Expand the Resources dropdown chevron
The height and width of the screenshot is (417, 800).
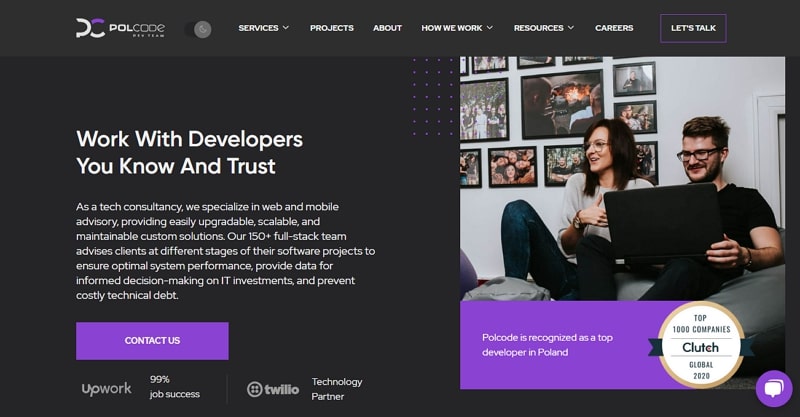click(571, 28)
